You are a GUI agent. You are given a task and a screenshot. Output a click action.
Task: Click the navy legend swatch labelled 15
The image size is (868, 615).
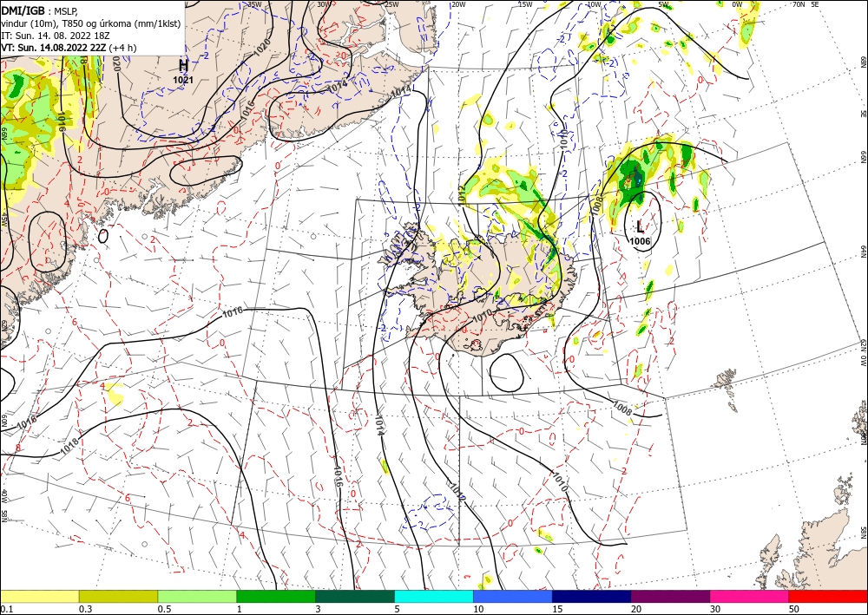(592, 596)
